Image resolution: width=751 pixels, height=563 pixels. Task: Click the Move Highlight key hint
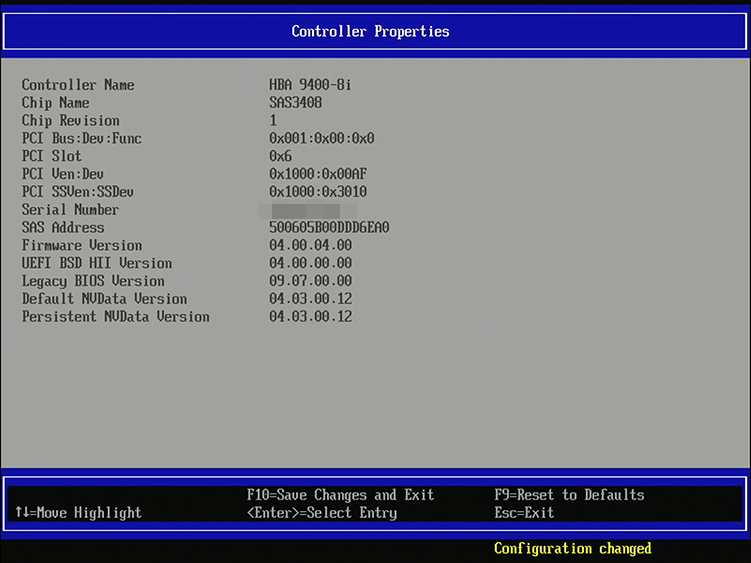(x=79, y=513)
